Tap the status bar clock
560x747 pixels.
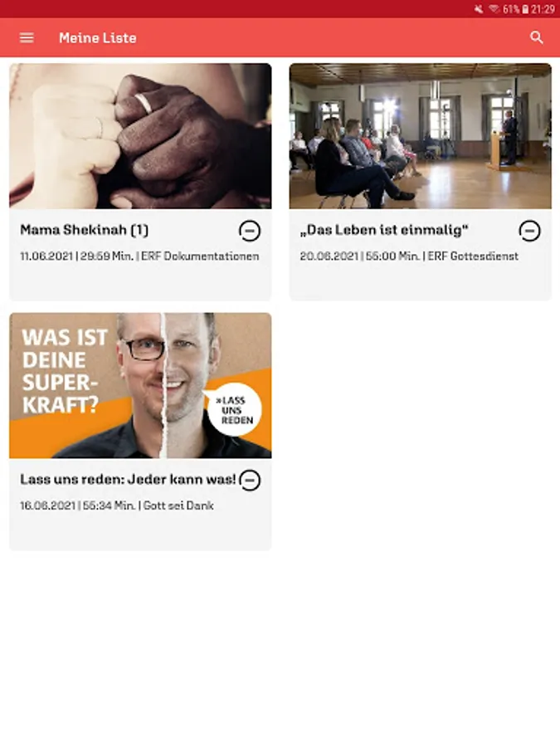coord(543,9)
